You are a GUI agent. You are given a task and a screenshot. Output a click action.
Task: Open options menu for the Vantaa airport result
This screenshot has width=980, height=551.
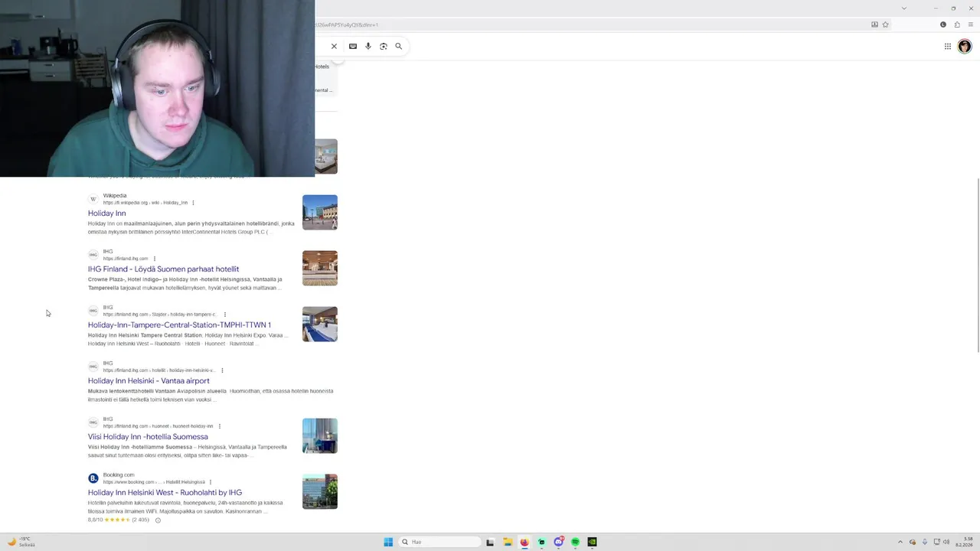click(x=222, y=370)
